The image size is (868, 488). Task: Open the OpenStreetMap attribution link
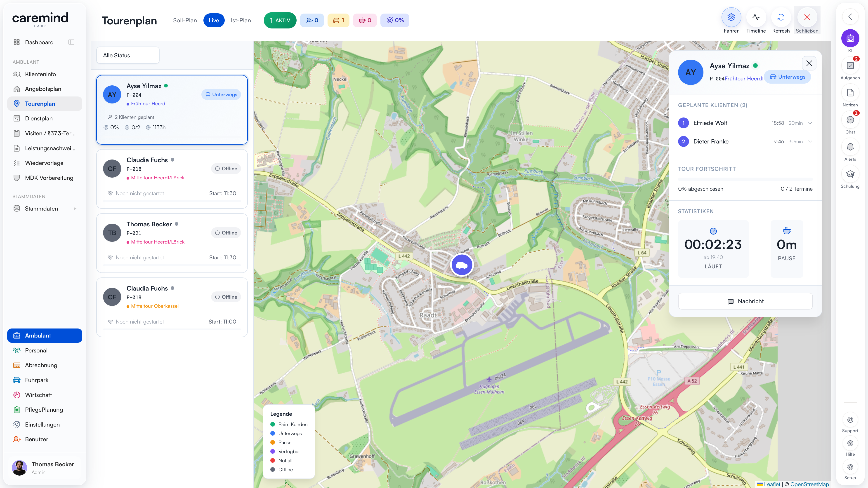point(809,484)
